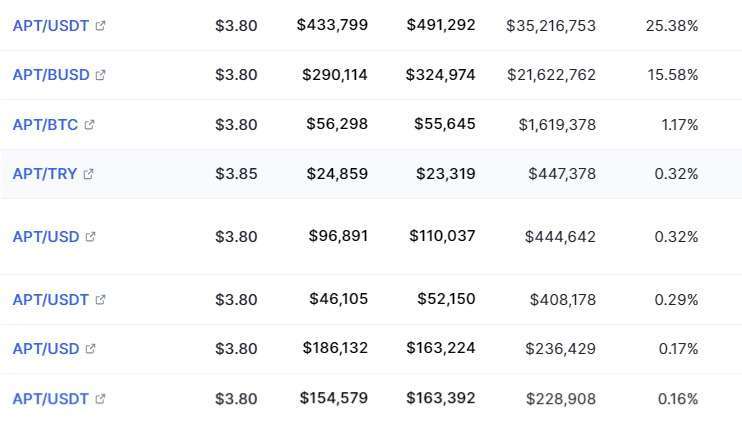Click the $433,799 depth value

(332, 25)
